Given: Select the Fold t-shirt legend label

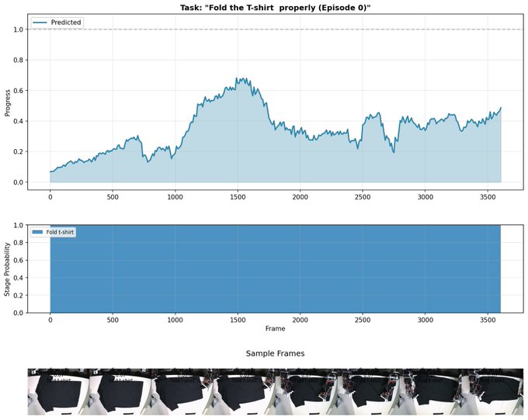Looking at the screenshot, I should pos(58,232).
